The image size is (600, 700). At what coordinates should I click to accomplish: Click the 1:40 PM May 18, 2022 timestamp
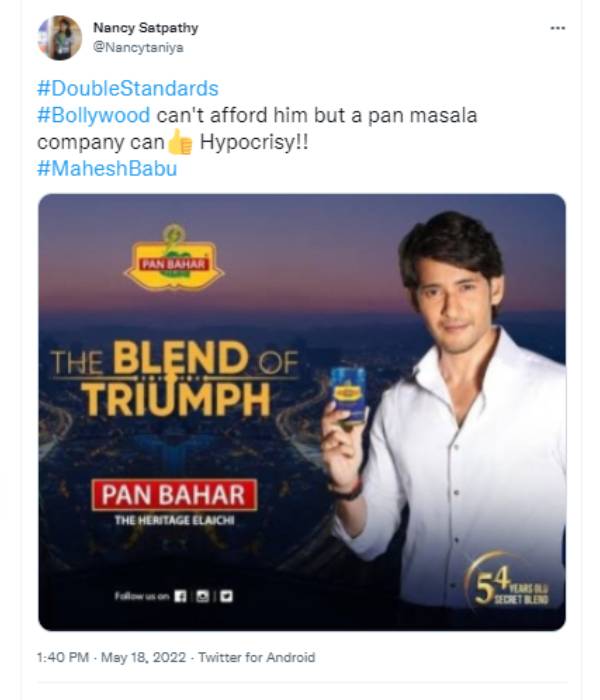111,657
